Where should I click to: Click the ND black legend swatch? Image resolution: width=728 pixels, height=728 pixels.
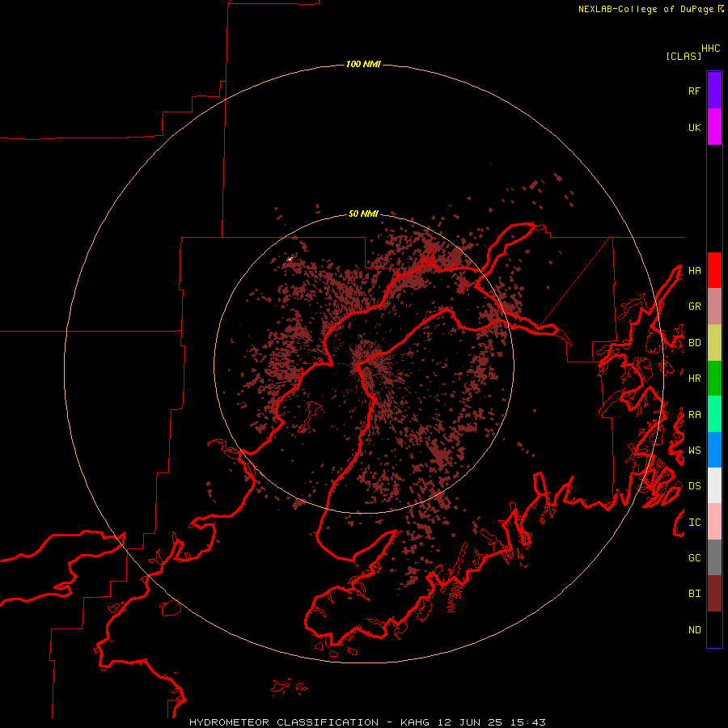[x=714, y=629]
